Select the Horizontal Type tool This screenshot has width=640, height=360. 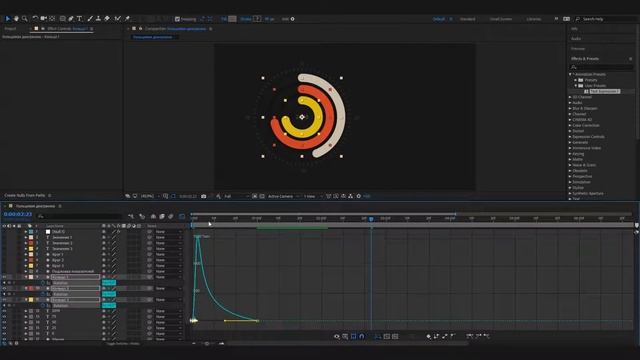click(x=80, y=19)
